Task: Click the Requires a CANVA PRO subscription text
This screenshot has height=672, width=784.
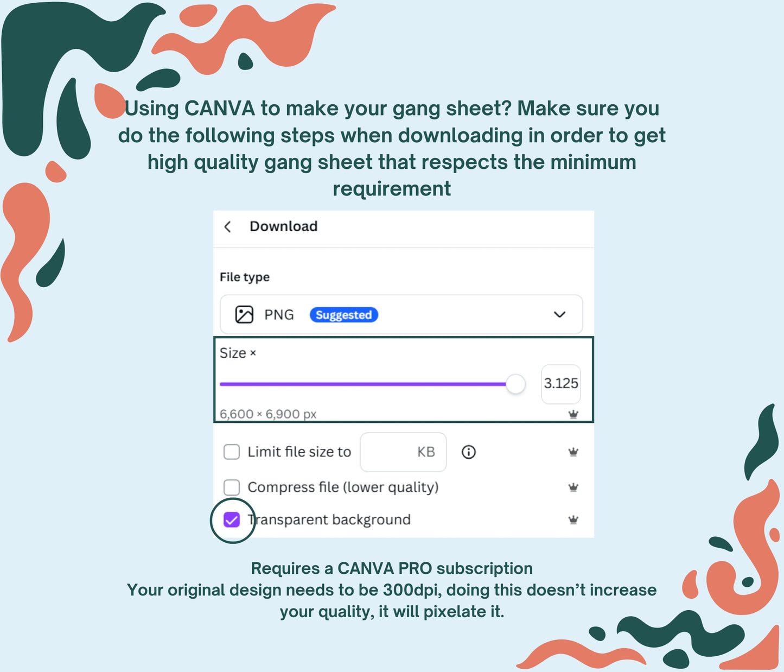Action: (x=392, y=568)
